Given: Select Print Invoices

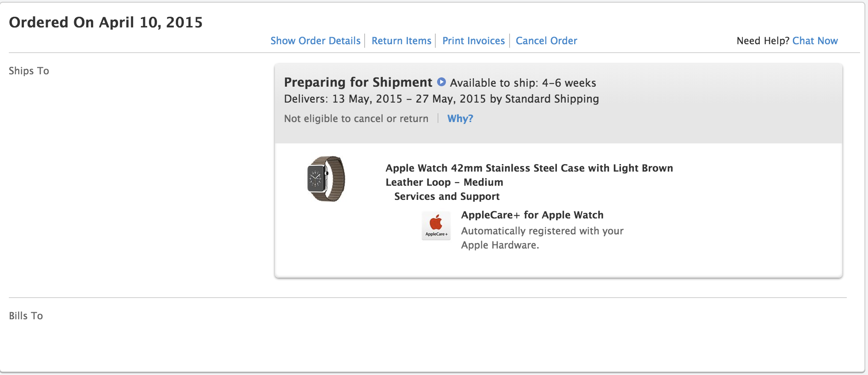Looking at the screenshot, I should pos(473,41).
